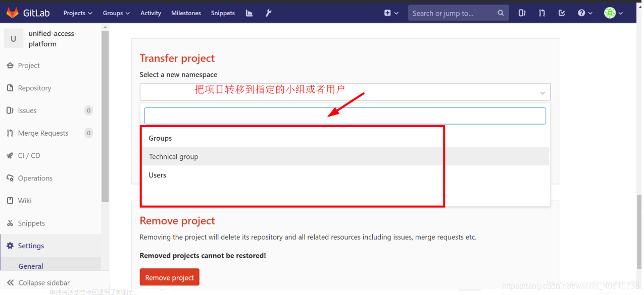This screenshot has height=295, width=644.
Task: Open Project in the sidebar
Action: pos(29,66)
